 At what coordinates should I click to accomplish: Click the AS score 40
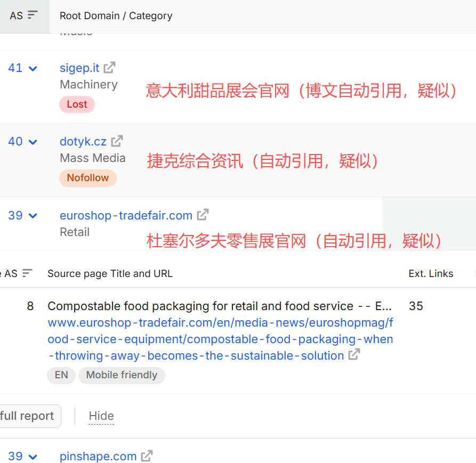tap(15, 141)
